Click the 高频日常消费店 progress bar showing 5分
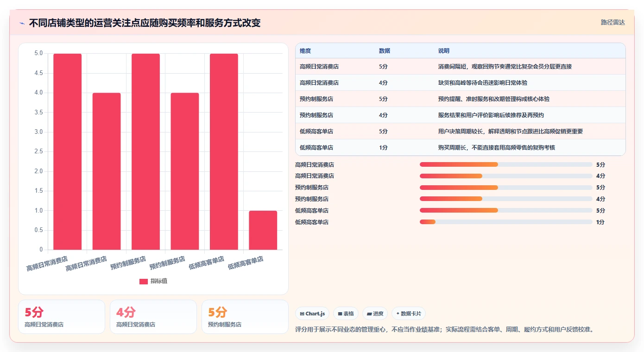The image size is (644, 352). pos(506,164)
